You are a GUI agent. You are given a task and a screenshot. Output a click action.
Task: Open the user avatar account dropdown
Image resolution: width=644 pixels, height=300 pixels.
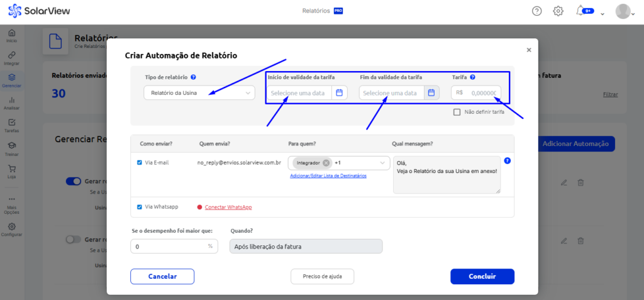coord(626,11)
